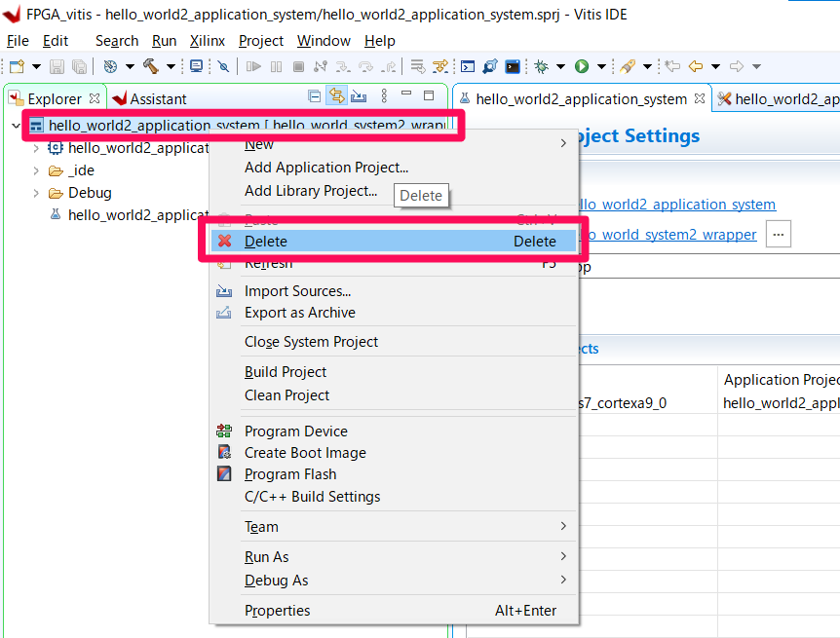Click the Forward navigation arrow
Viewport: 840px width, 638px height.
[x=737, y=66]
